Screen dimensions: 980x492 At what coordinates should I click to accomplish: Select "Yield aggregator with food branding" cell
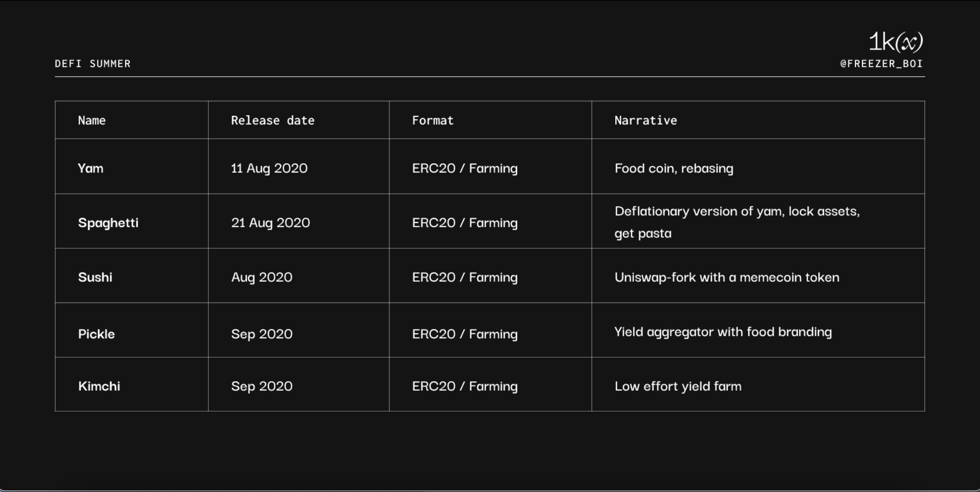tap(723, 332)
